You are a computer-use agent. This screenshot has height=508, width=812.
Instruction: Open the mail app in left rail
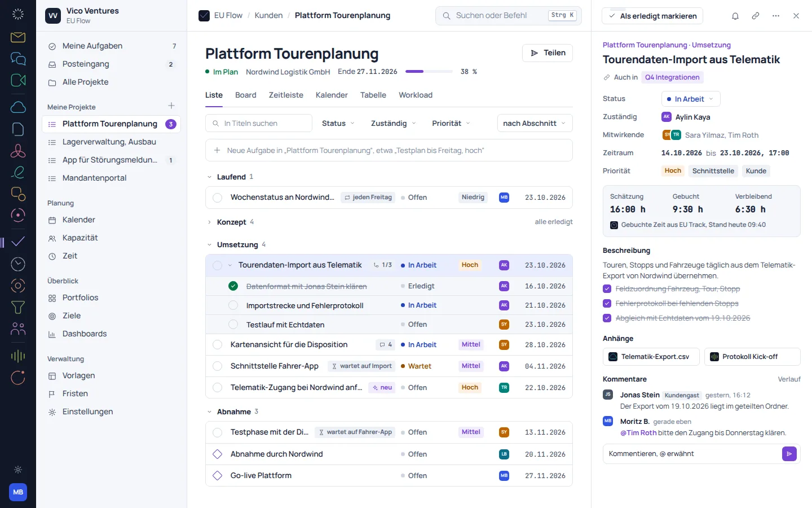[18, 37]
